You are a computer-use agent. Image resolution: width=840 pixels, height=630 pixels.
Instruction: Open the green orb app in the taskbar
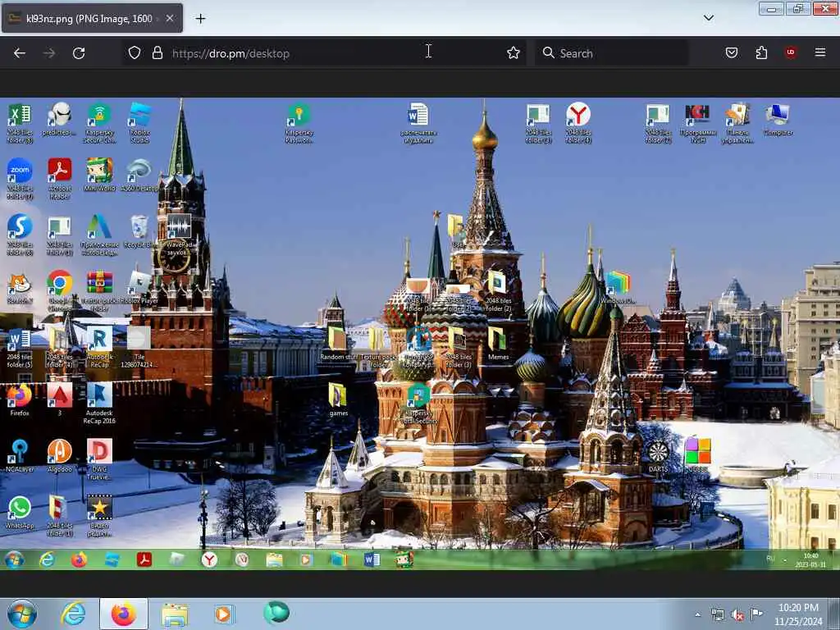click(x=276, y=613)
